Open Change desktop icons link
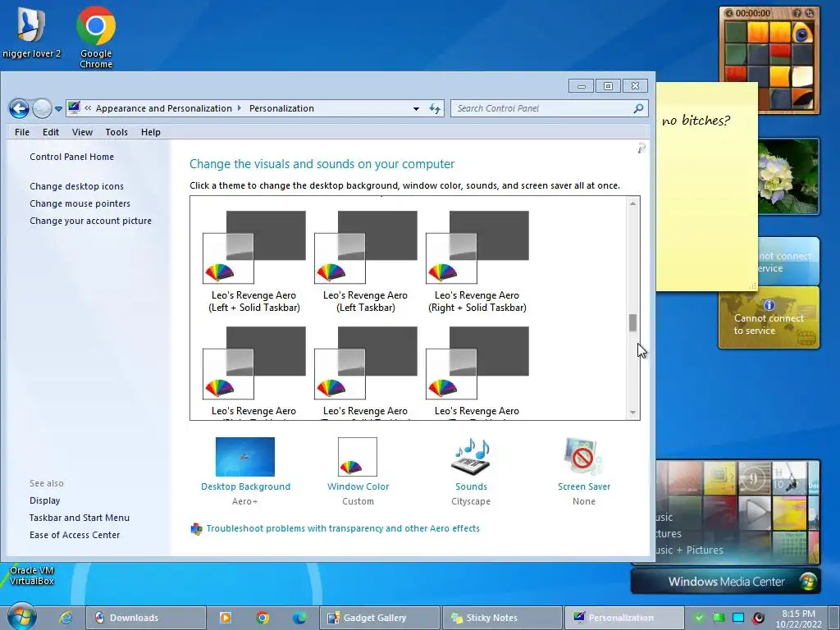The height and width of the screenshot is (630, 840). (x=76, y=186)
